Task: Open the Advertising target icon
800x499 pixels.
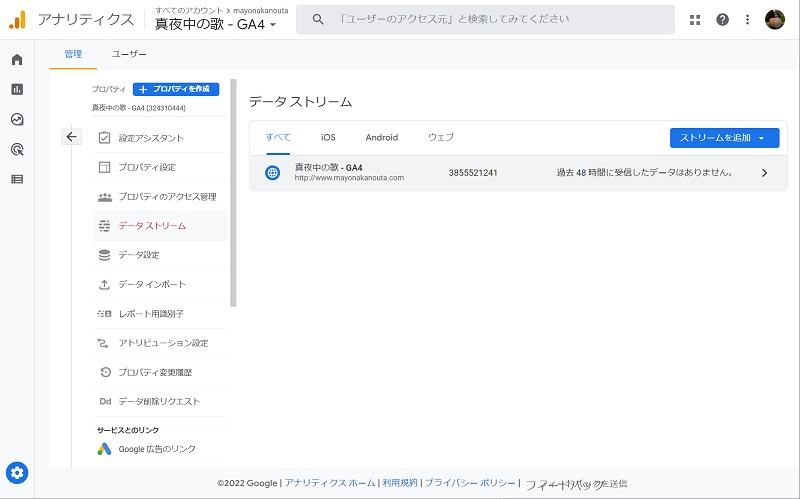Action: coord(17,149)
